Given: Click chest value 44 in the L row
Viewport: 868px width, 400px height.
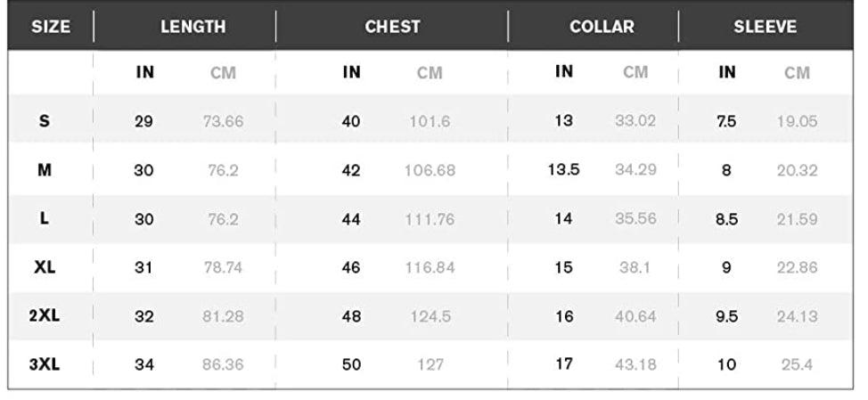Looking at the screenshot, I should pos(351,219).
